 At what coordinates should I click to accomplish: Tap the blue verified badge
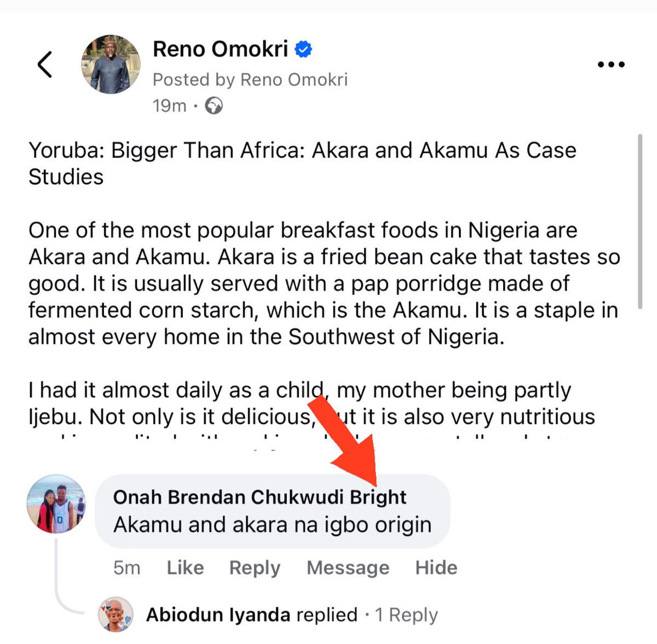(303, 49)
